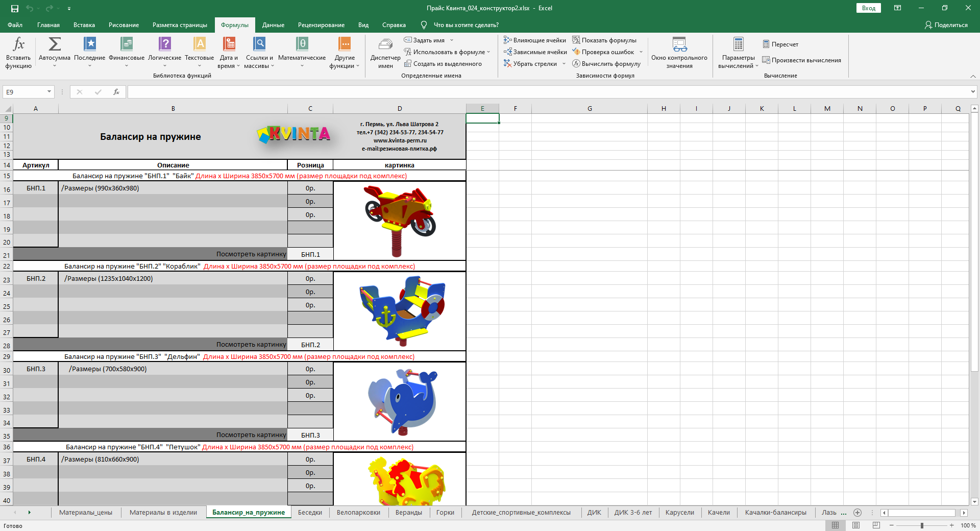The height and width of the screenshot is (531, 980).
Task: Switch to Normal view in status bar
Action: [835, 525]
